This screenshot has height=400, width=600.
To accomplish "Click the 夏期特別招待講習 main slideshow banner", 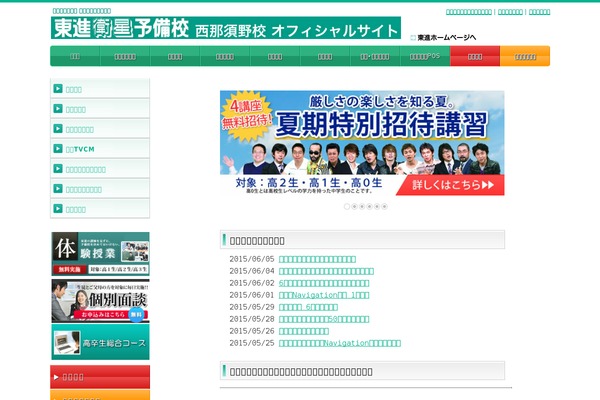I will click(x=362, y=143).
